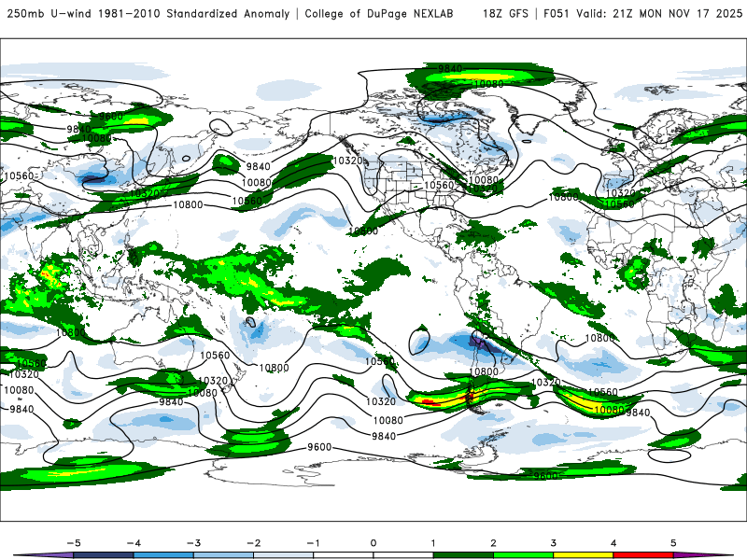Click the purple arrow tip left of -5
This screenshot has height=560, width=747.
43,555
